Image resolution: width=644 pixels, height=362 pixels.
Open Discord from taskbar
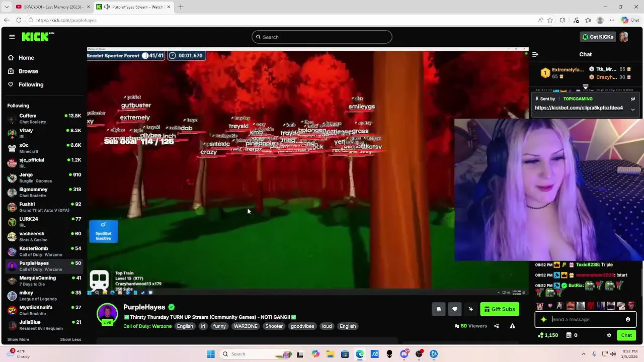pyautogui.click(x=404, y=354)
